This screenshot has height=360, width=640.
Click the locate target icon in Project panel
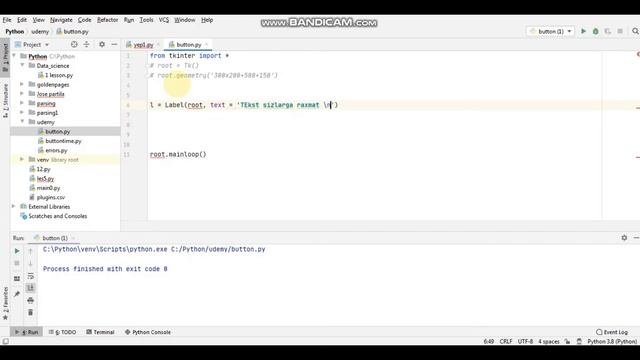tap(74, 44)
